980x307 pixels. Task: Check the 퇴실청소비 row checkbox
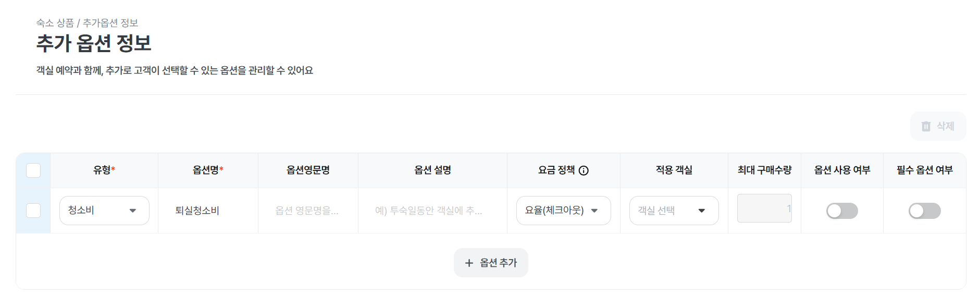33,211
